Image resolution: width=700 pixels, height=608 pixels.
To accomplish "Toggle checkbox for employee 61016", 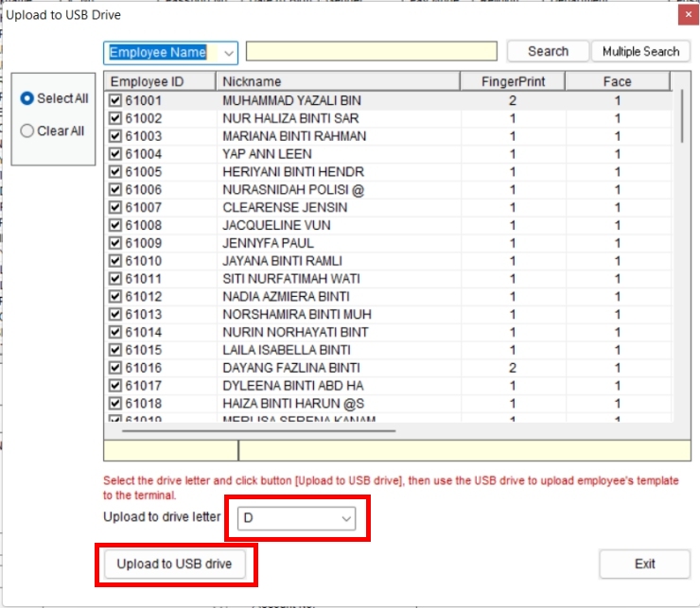I will pyautogui.click(x=115, y=368).
